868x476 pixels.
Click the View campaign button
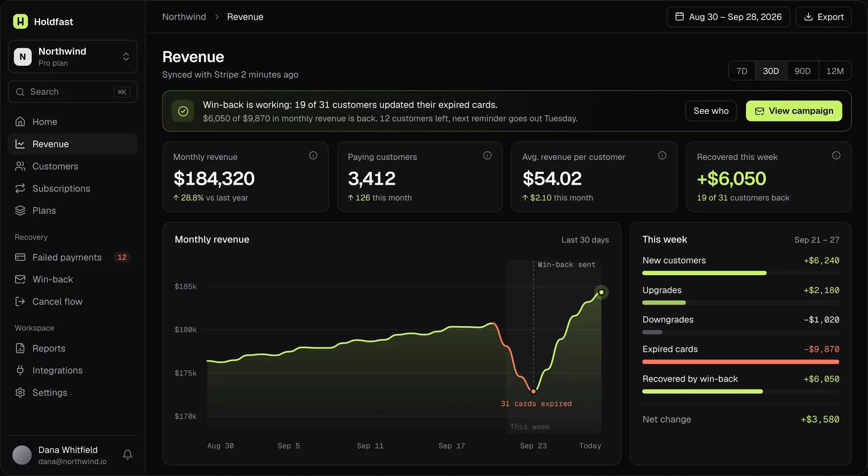[794, 111]
